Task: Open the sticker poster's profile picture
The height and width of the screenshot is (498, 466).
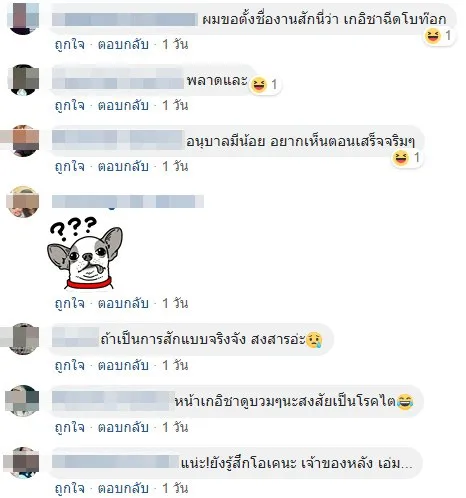Action: coord(23,202)
